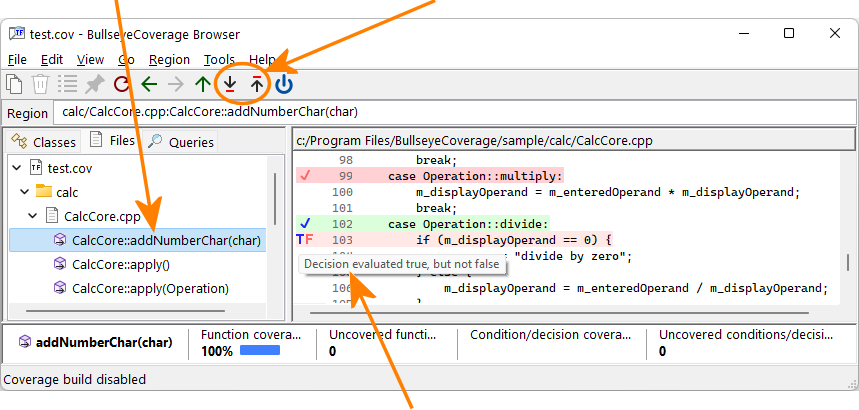Click line 103 if statement code
The height and width of the screenshot is (410, 859).
(514, 240)
